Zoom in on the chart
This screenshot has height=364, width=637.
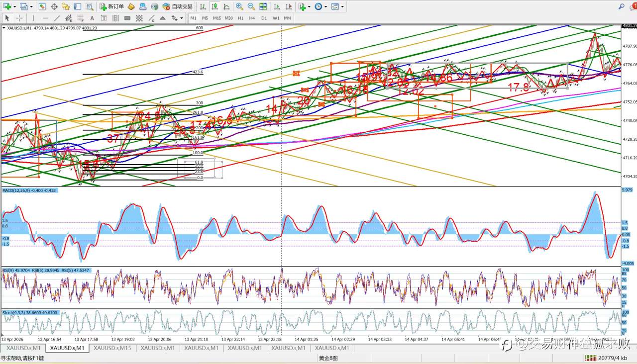239,6
